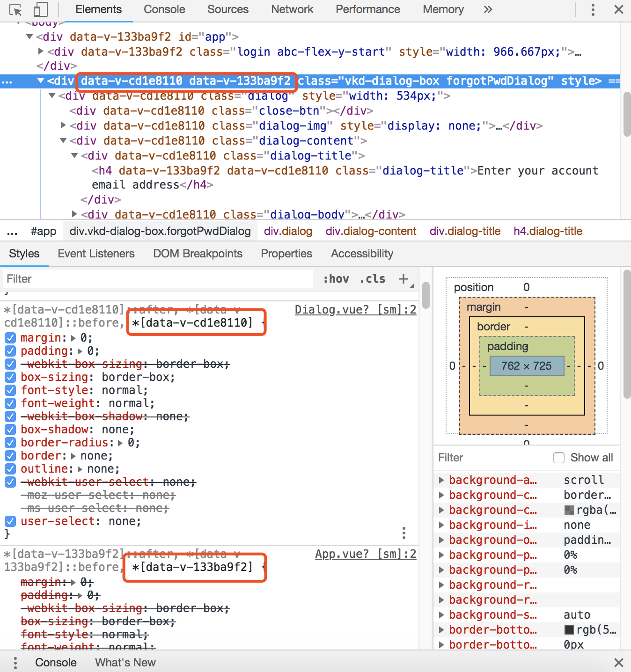Image resolution: width=631 pixels, height=672 pixels.
Task: Expand the login abc-flex-y-start div
Action: tap(41, 51)
